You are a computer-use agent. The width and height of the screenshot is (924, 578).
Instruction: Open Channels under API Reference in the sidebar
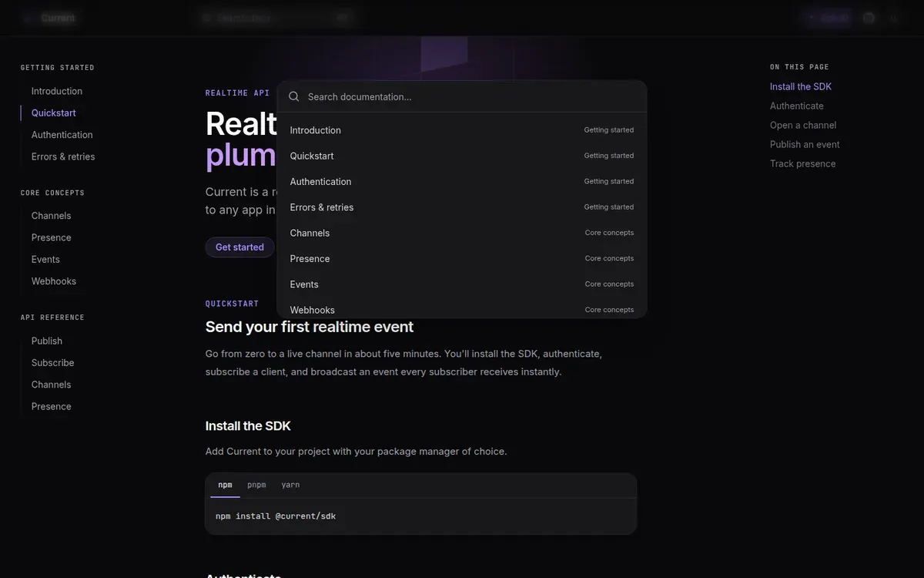52,385
